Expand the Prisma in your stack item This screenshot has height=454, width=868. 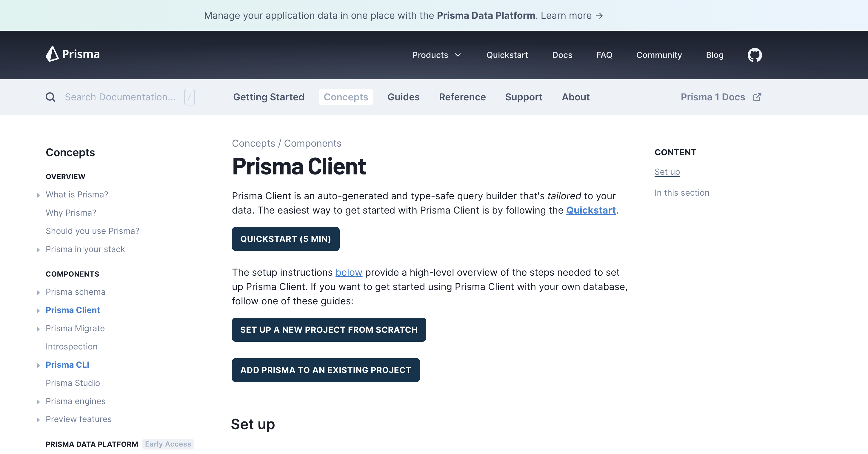(38, 250)
